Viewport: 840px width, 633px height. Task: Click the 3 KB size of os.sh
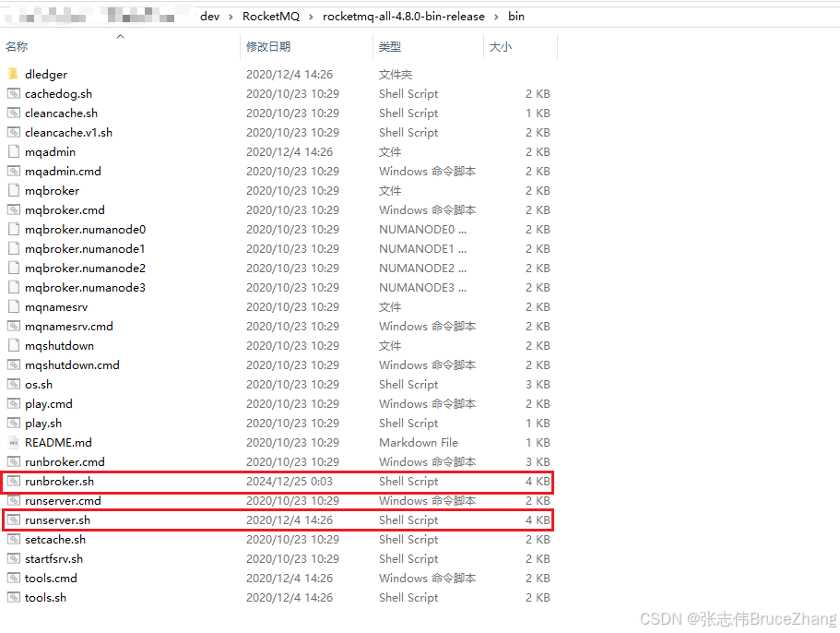point(538,384)
